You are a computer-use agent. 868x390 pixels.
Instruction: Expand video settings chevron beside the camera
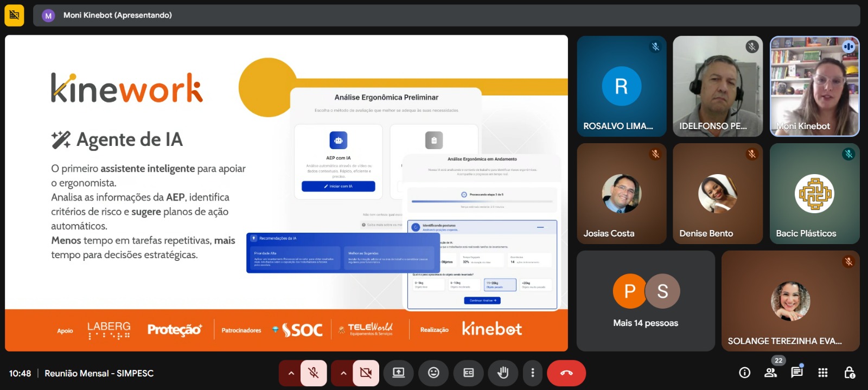pos(343,373)
